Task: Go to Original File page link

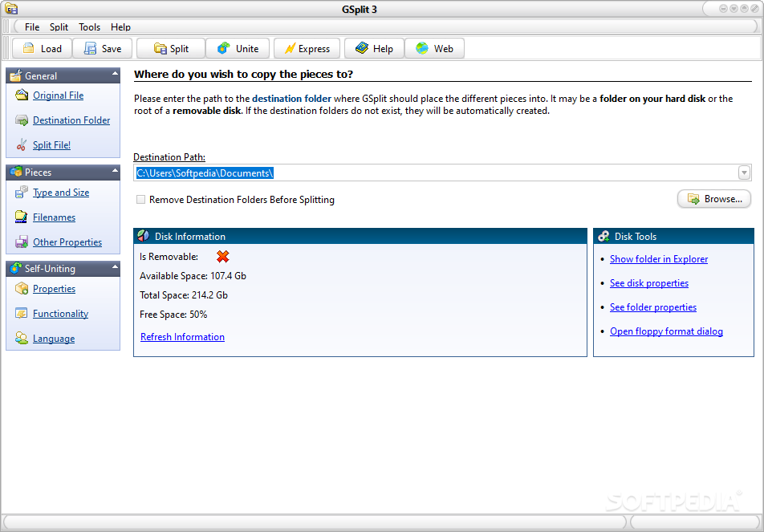Action: click(x=58, y=95)
